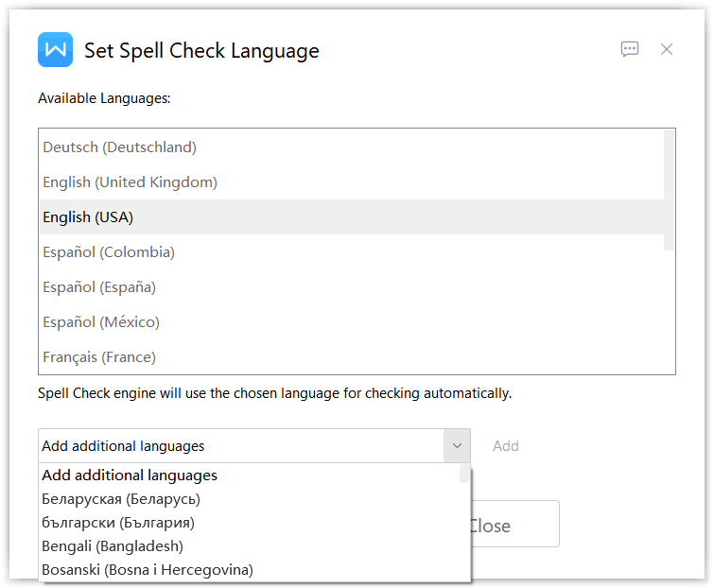The image size is (714, 588).
Task: Select Español (España) language
Action: click(x=99, y=287)
